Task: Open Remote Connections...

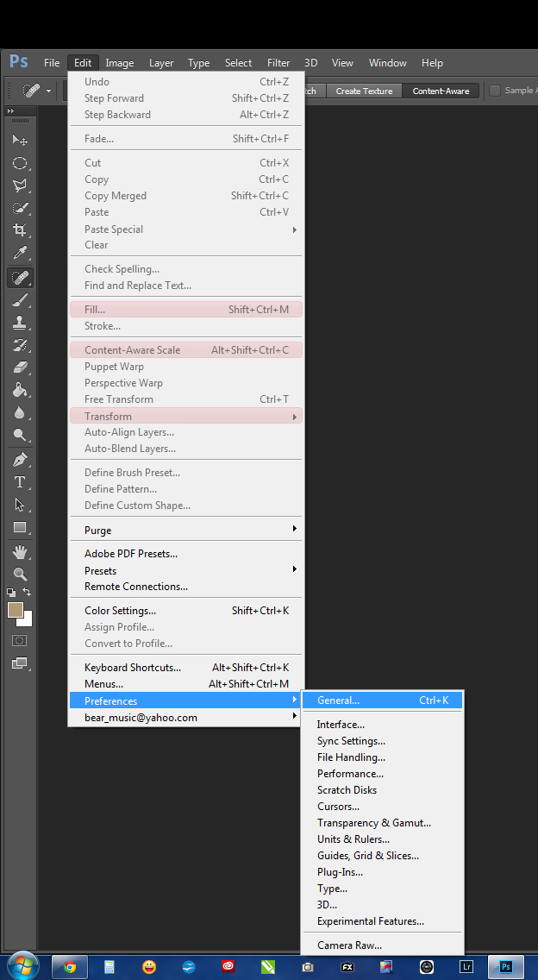Action: [x=187, y=587]
